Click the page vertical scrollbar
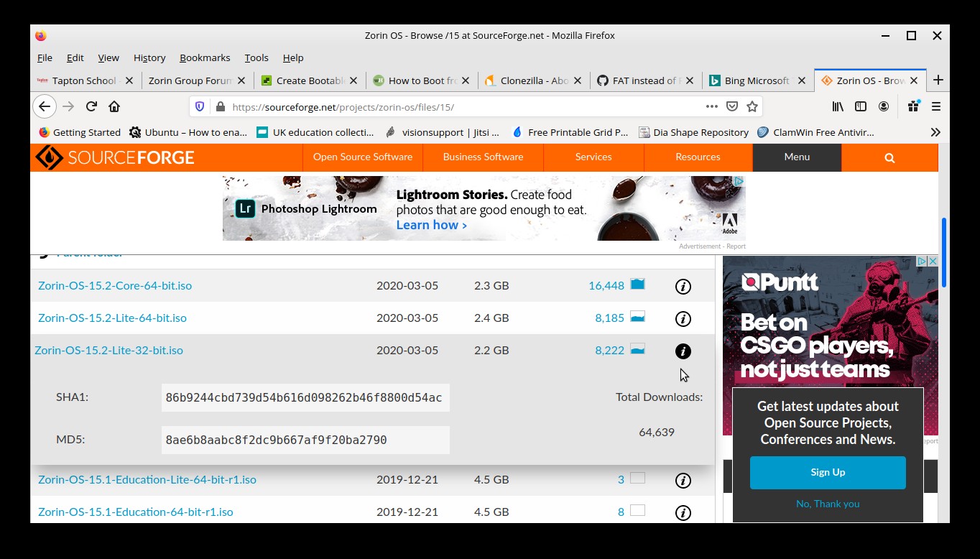 pyautogui.click(x=943, y=251)
